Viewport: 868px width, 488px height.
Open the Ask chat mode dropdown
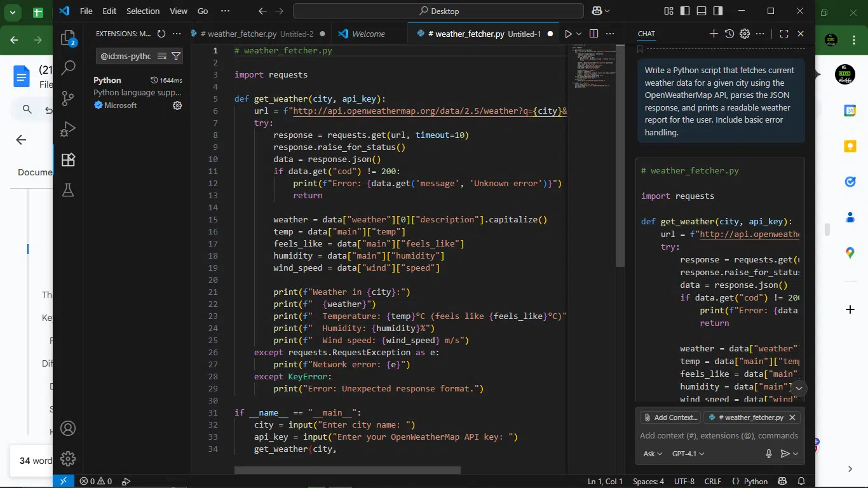pos(653,454)
